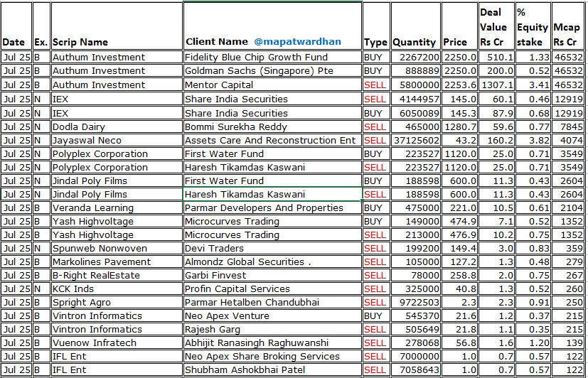Click the price '1280.7' cell
Viewport: 588px width, 378px height.
(x=459, y=127)
